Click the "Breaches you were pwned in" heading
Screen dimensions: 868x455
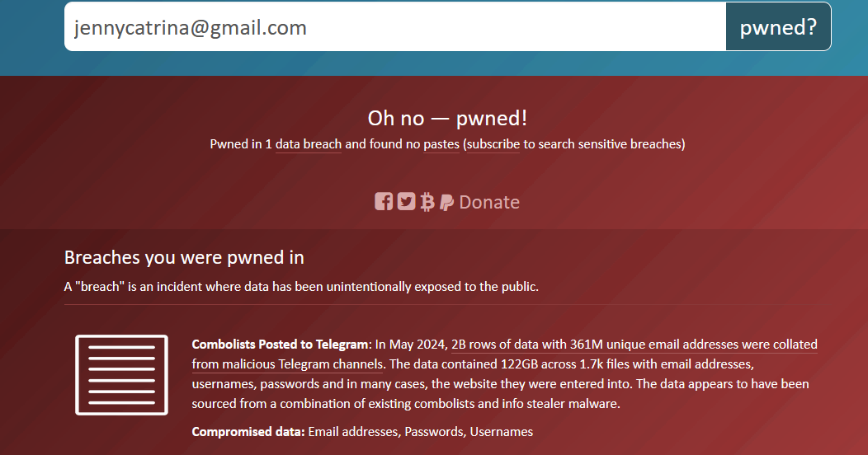coord(184,257)
